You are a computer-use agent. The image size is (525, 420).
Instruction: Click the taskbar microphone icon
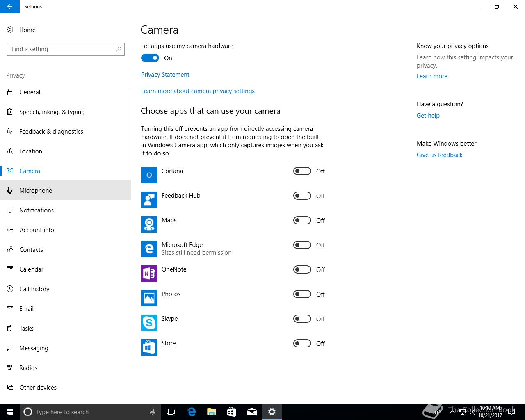tap(152, 412)
